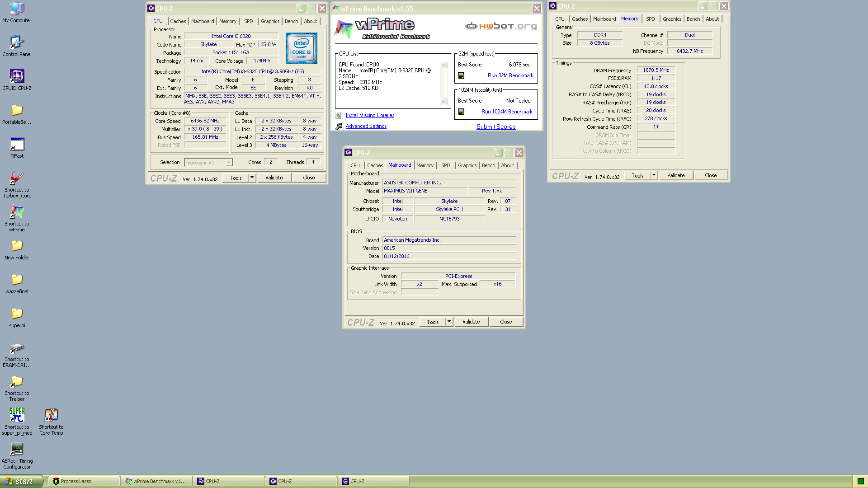Open My Computer desktop icon
The height and width of the screenshot is (488, 868).
coord(17,13)
